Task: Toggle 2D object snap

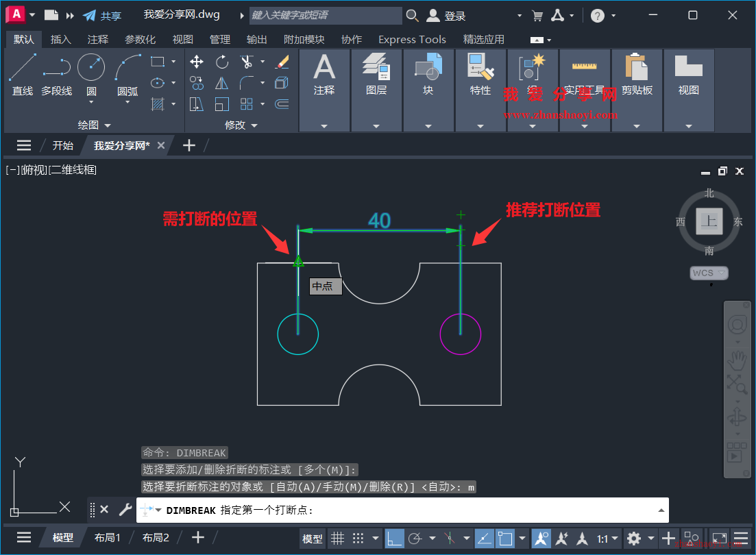Action: pyautogui.click(x=505, y=538)
